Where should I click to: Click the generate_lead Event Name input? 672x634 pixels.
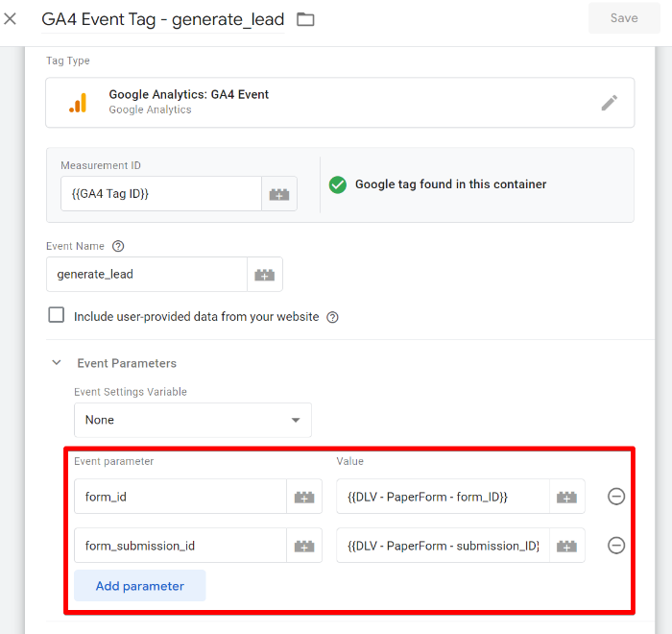146,275
